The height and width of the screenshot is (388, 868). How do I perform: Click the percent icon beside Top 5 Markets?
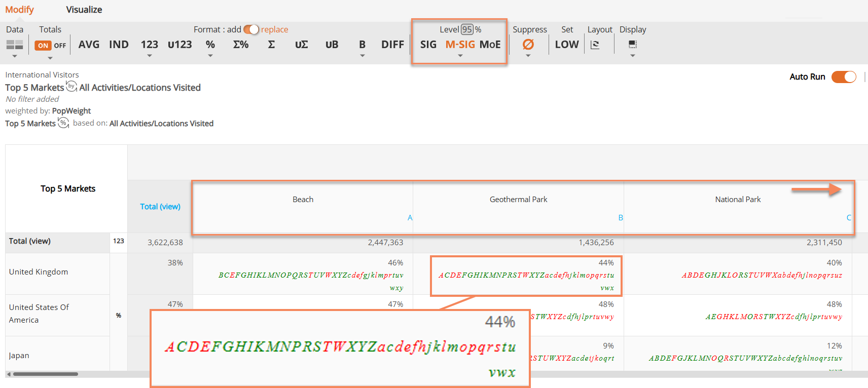(63, 123)
